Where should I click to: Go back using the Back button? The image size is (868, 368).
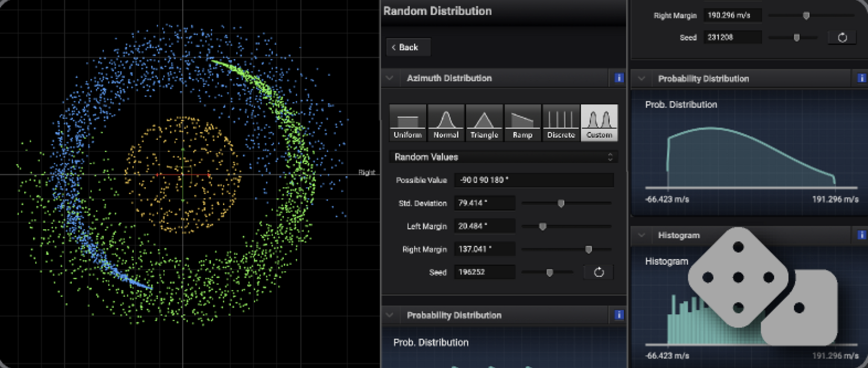(x=408, y=47)
